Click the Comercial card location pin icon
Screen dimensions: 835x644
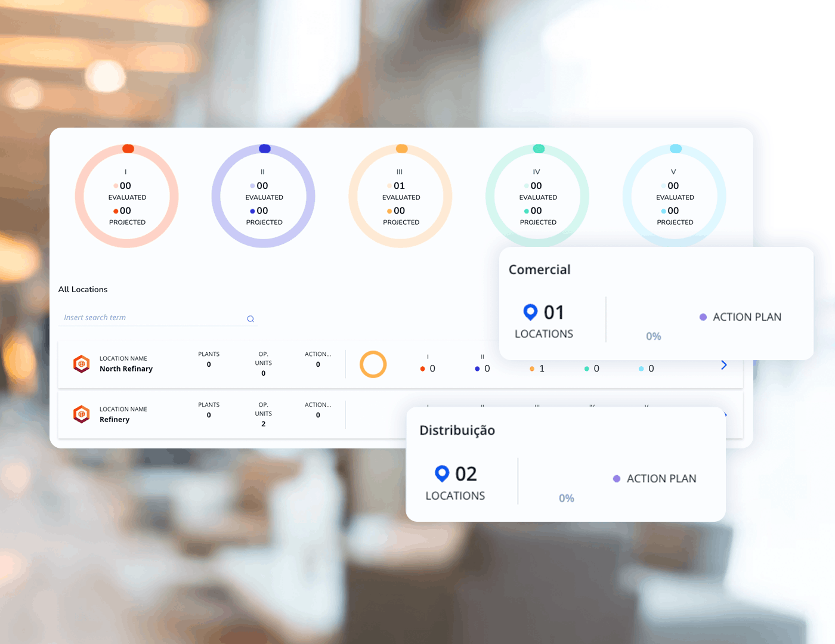(x=530, y=312)
